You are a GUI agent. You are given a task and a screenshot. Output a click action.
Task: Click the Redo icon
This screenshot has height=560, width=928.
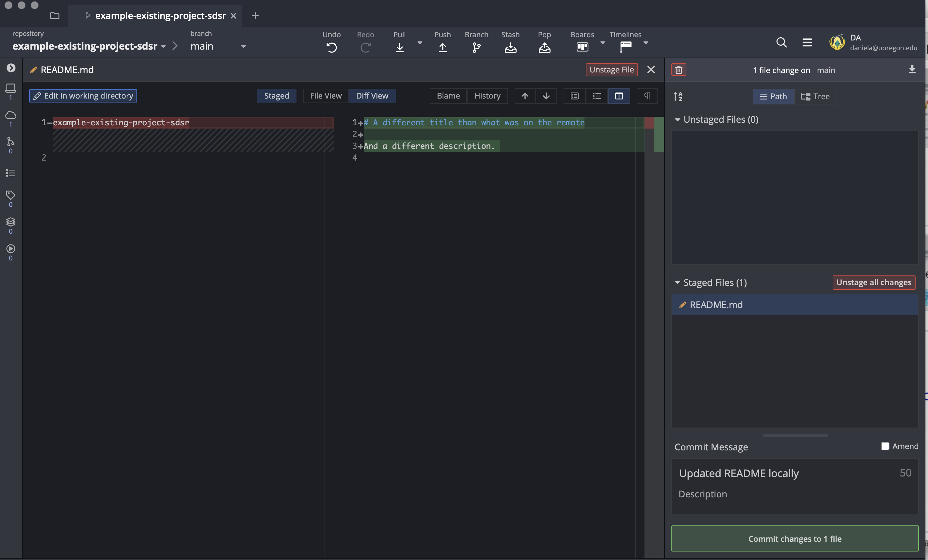(365, 47)
